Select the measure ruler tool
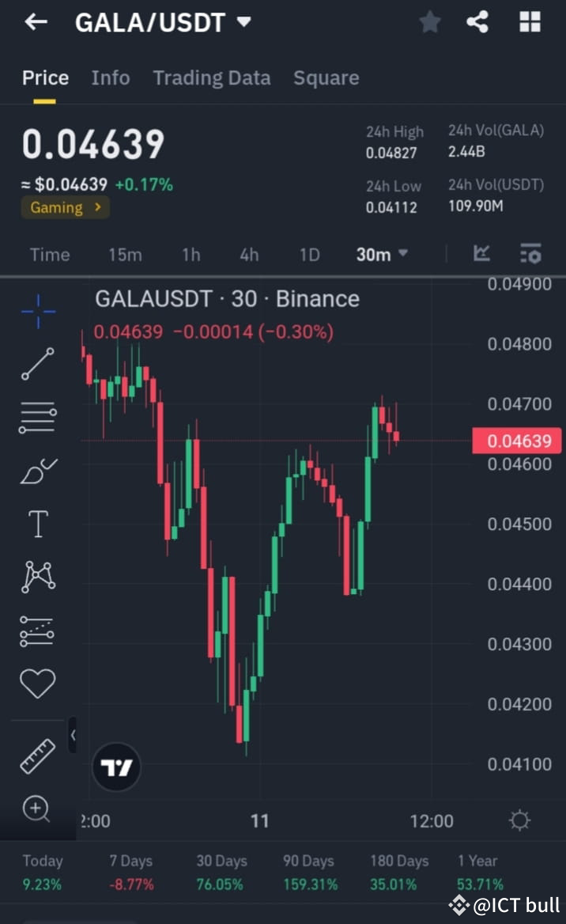 click(x=37, y=755)
